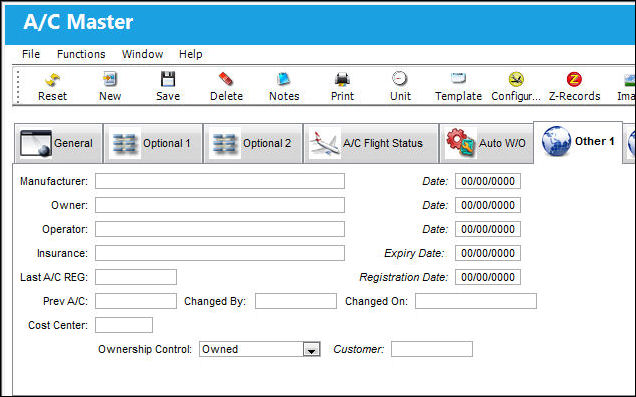Click the Expiry Date field
The image size is (636, 397).
click(x=488, y=253)
